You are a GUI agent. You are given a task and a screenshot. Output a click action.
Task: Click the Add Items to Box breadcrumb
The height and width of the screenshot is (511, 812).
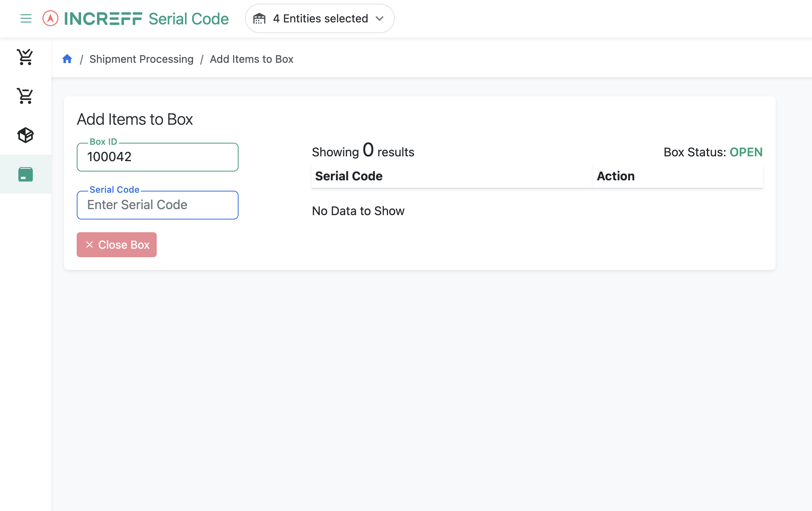(252, 59)
